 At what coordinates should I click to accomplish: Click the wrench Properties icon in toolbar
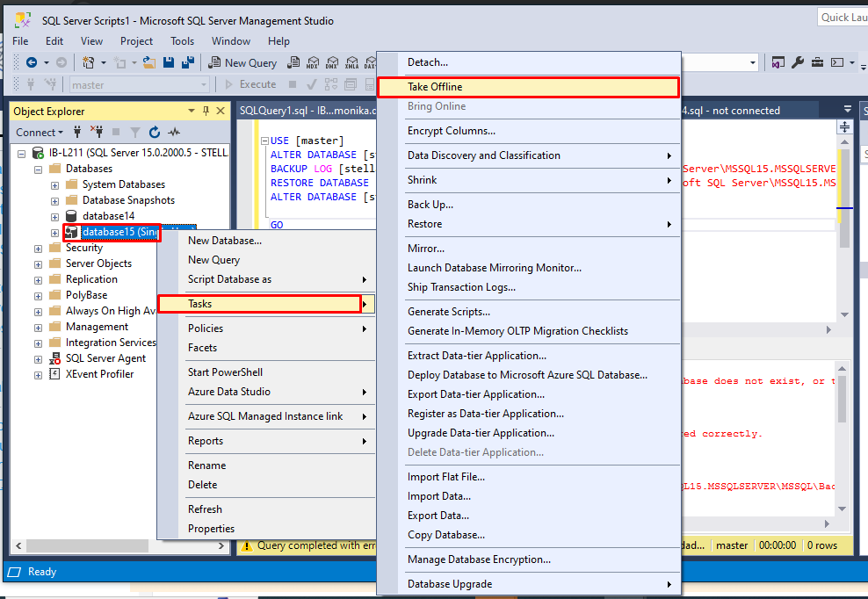pos(798,62)
